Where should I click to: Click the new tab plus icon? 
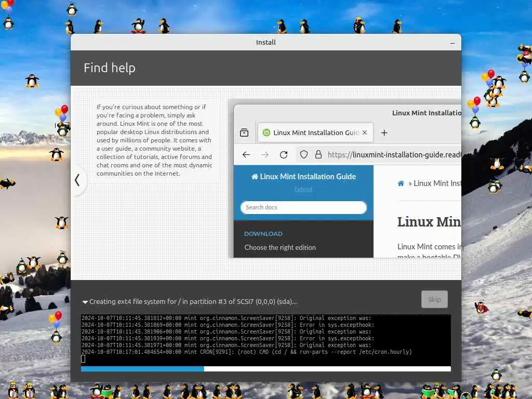click(x=384, y=133)
